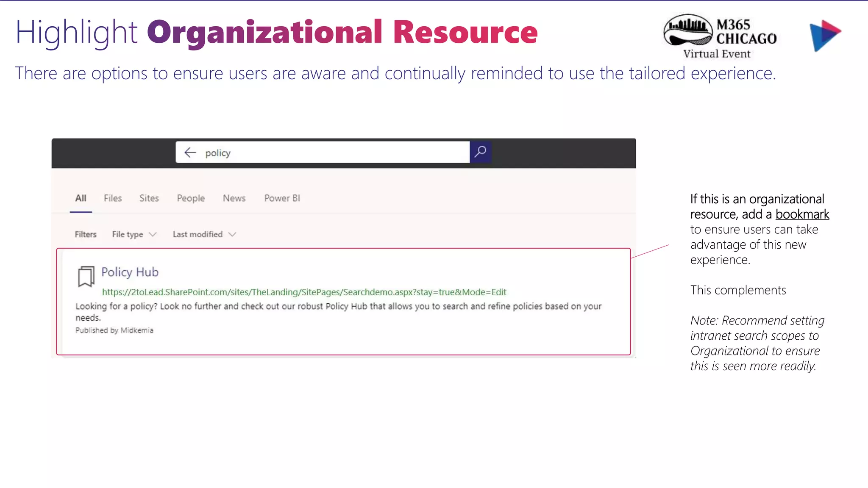Screen dimensions: 868x488
Task: Switch to the Sites tab
Action: (x=149, y=198)
